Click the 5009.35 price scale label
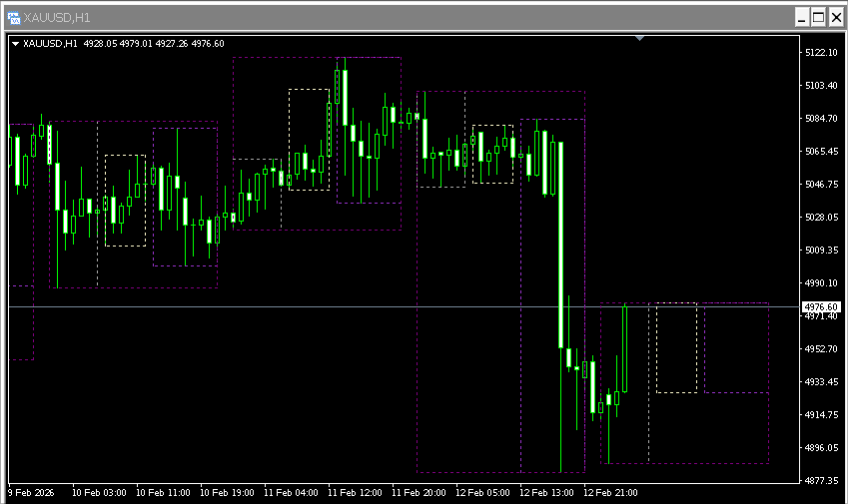 (x=821, y=251)
